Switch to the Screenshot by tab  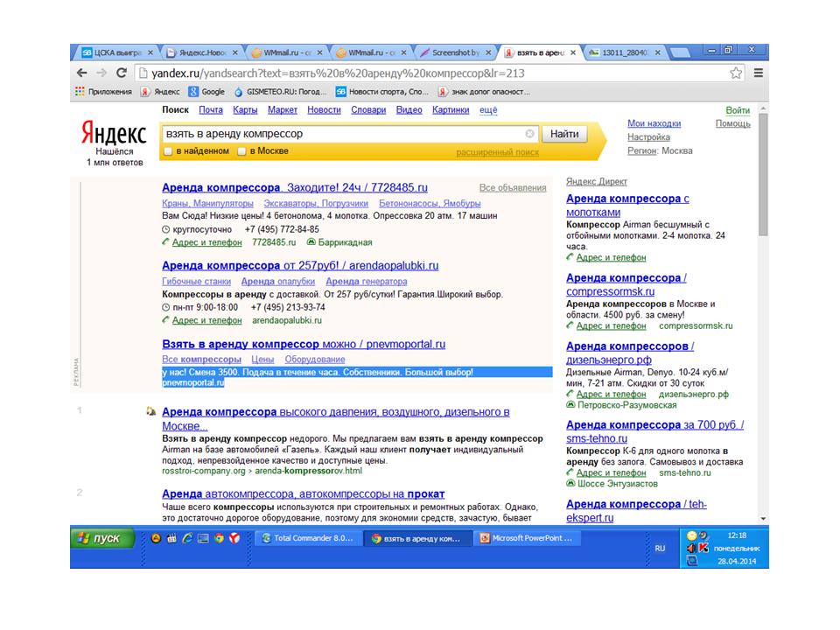[456, 52]
